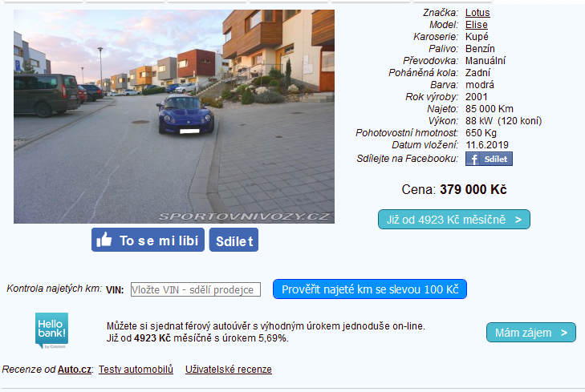
Task: Click the arrow on the monthly payment button
Action: 518,220
